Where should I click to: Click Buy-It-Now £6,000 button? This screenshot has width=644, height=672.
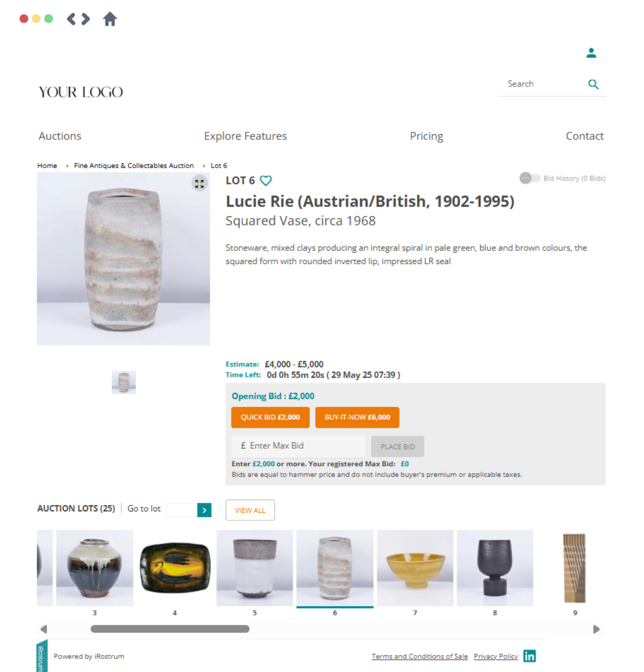(x=357, y=418)
